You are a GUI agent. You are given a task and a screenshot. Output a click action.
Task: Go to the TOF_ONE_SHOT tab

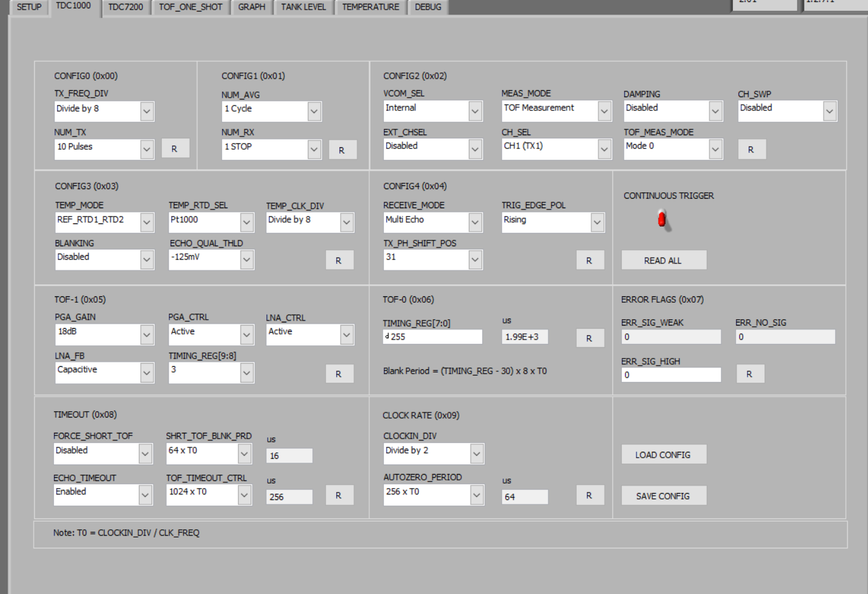tap(191, 7)
